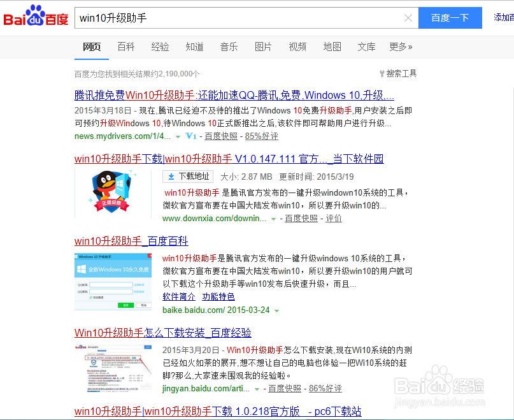Expand arrow next to jingyan.baidu.com URL
Screen dimensions: 514x420
point(257,389)
